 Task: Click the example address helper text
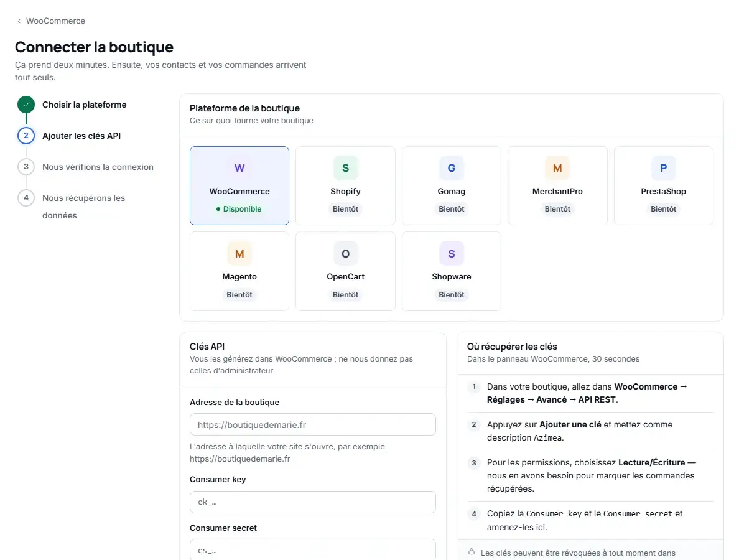287,452
